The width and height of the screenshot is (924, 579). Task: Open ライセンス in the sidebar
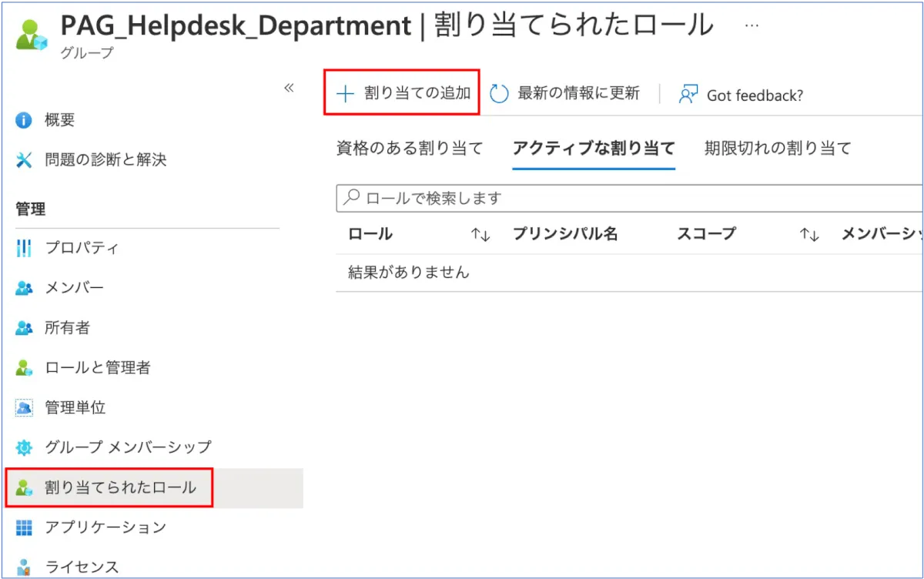click(x=82, y=567)
